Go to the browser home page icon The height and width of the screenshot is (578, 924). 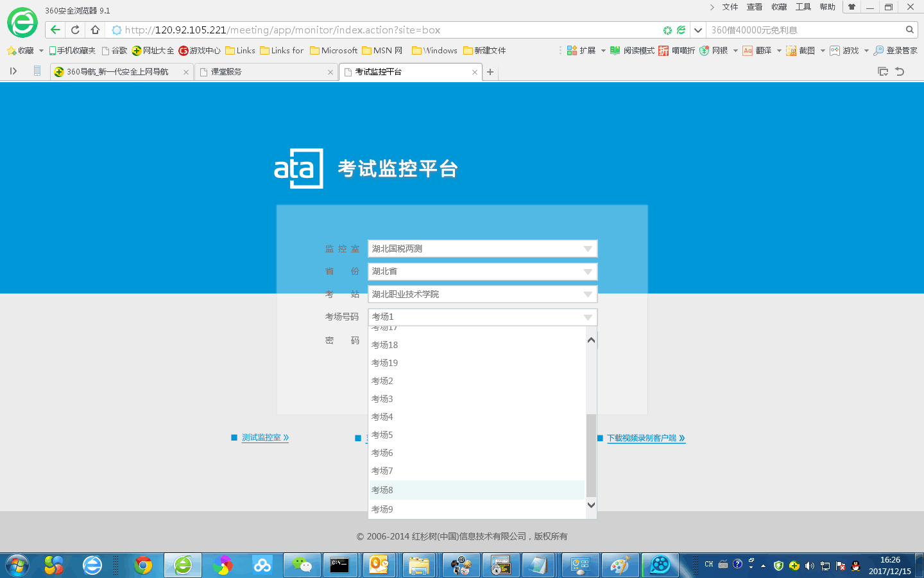click(x=95, y=30)
